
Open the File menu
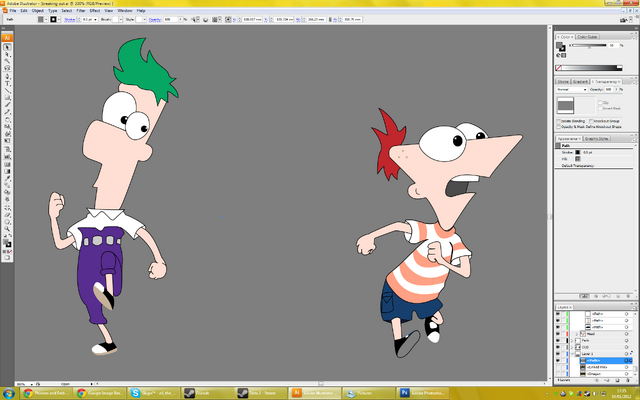click(13, 11)
